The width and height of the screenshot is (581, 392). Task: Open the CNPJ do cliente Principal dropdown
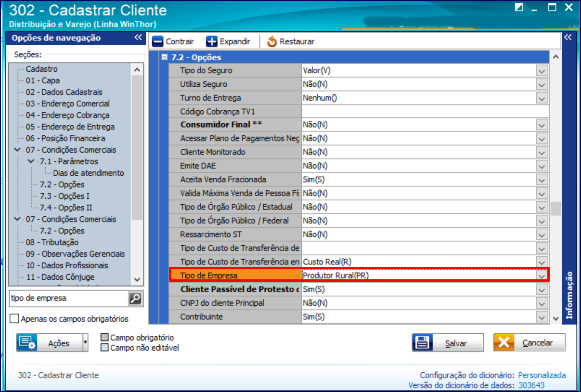coord(542,303)
